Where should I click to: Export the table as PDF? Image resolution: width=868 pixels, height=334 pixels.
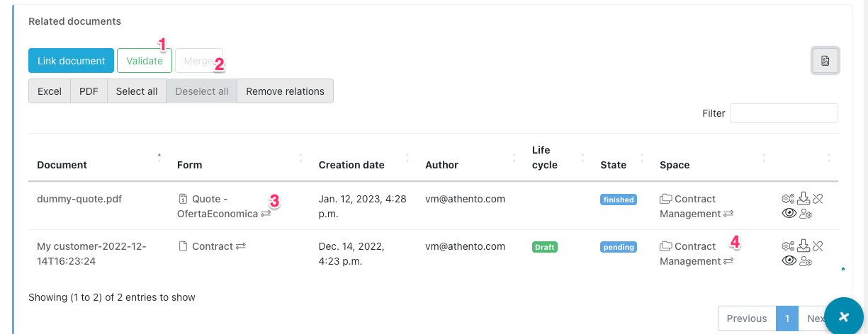pos(89,91)
